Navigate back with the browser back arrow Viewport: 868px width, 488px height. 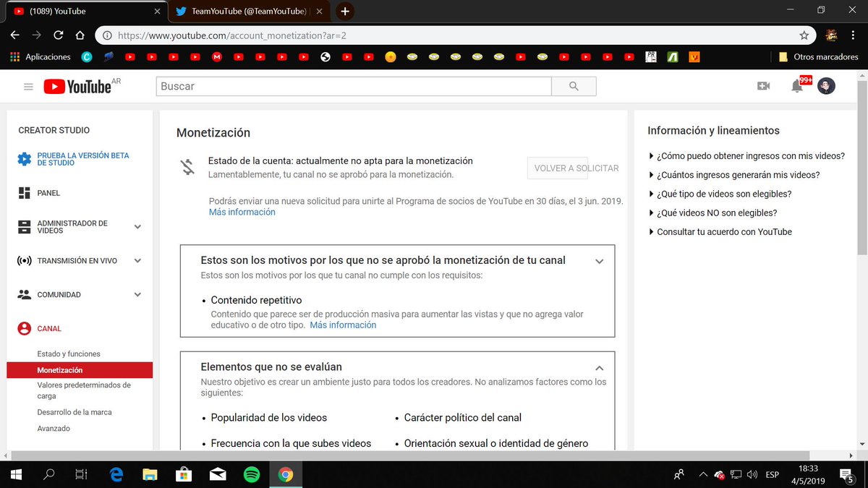tap(15, 35)
